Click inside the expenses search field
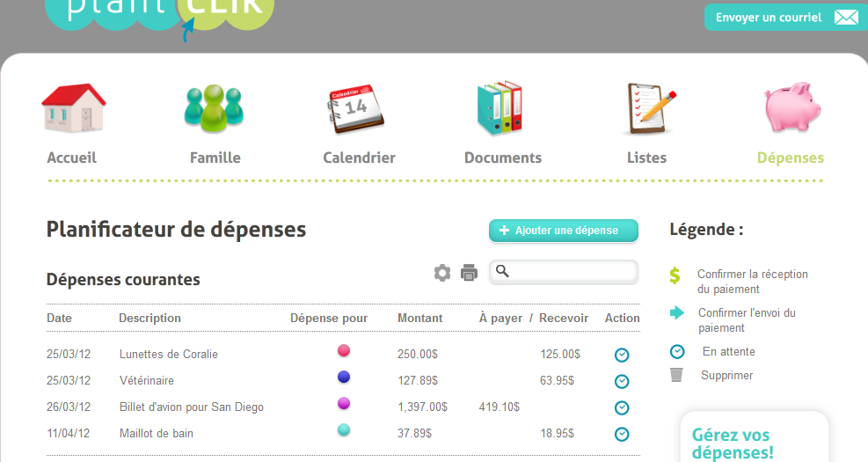This screenshot has height=462, width=868. 572,271
